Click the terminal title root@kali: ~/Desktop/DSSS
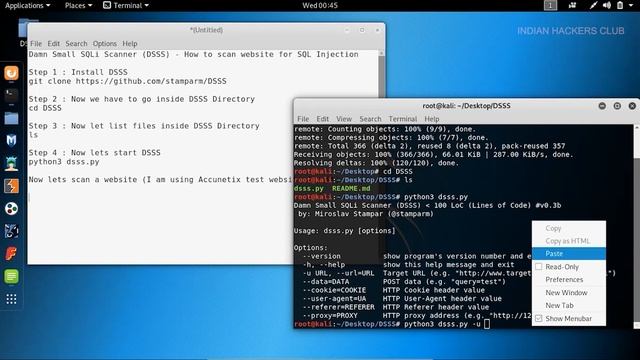Viewport: 640px width, 360px height. pyautogui.click(x=466, y=106)
